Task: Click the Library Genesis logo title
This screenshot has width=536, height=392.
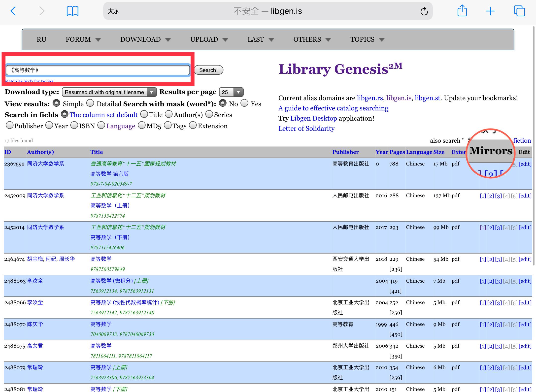Action: (340, 69)
